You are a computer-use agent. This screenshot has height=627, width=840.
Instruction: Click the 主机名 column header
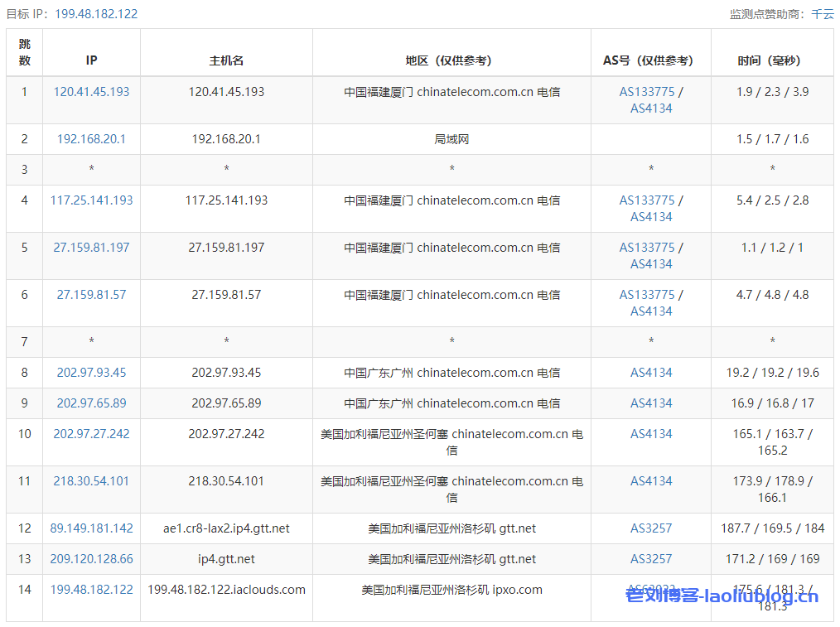tap(226, 60)
